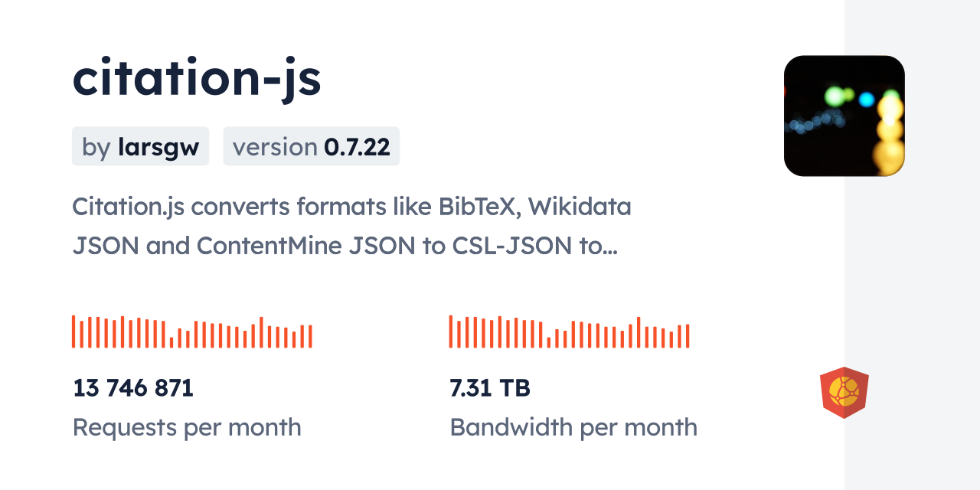Click the last bar of the bandwidth chart

pyautogui.click(x=688, y=336)
